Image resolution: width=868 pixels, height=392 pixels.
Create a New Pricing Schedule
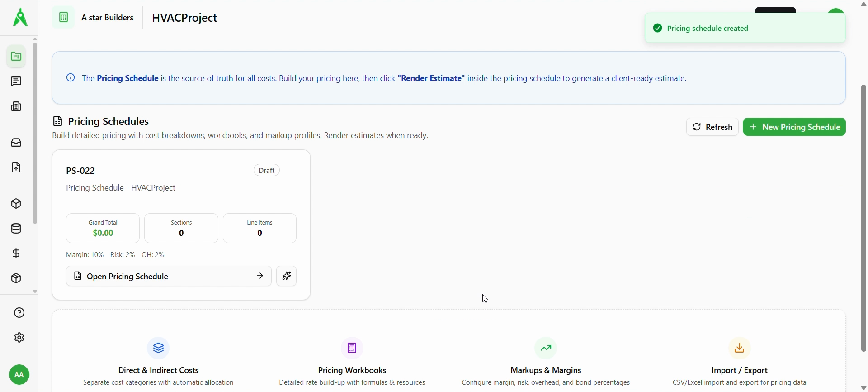click(794, 127)
